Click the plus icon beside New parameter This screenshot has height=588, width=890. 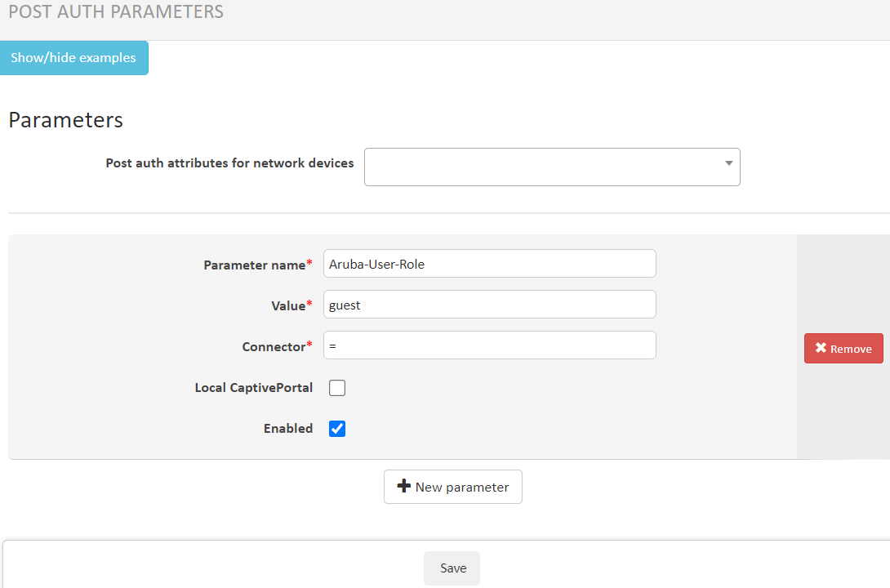coord(403,487)
